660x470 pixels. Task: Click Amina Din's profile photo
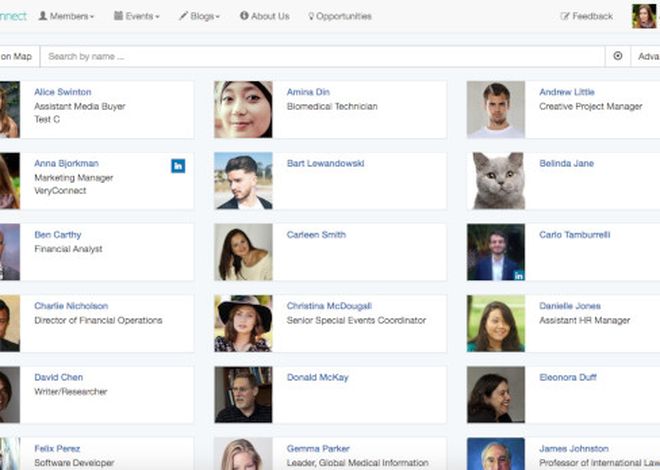243,109
